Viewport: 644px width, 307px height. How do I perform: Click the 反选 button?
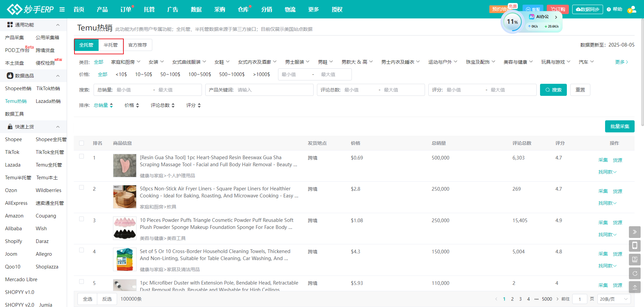click(107, 299)
